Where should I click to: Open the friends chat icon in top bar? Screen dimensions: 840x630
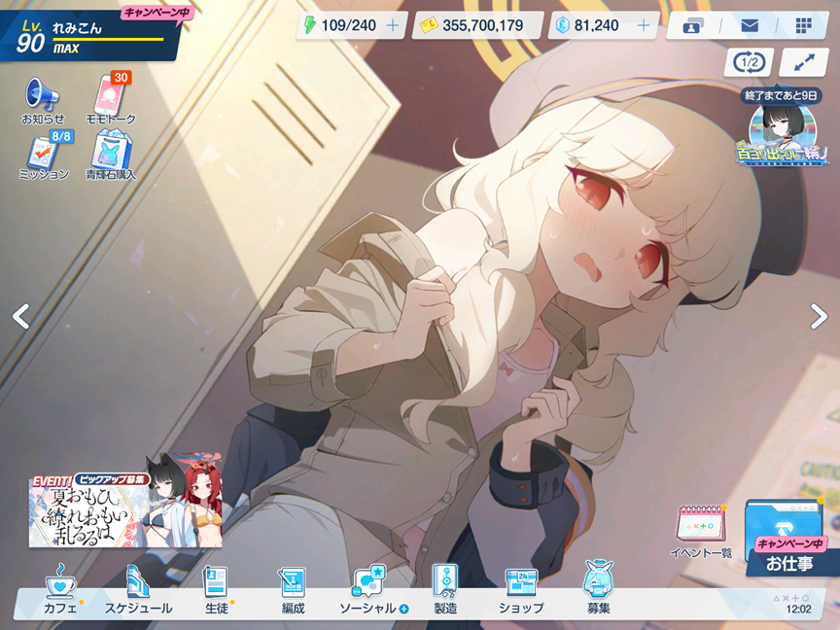694,25
